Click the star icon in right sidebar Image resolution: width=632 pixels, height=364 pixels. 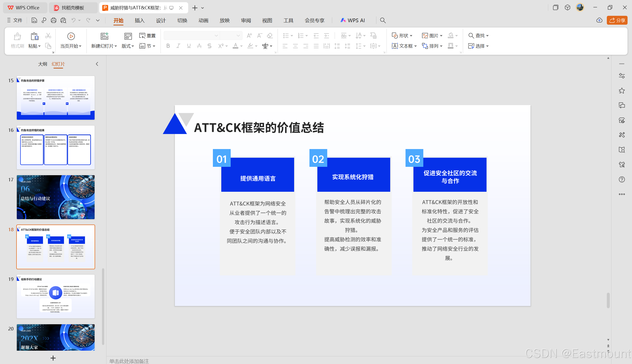(621, 91)
